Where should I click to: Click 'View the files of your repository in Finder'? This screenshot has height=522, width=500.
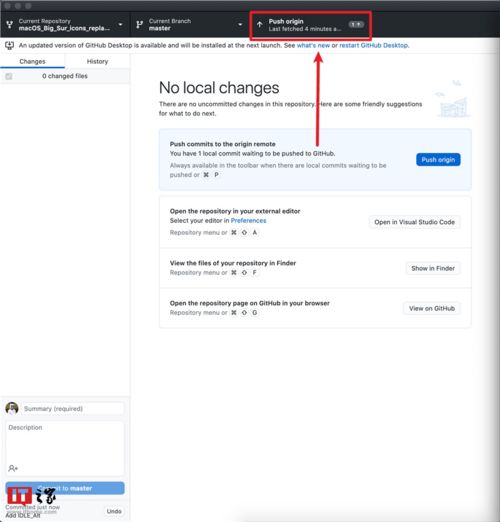pos(233,263)
